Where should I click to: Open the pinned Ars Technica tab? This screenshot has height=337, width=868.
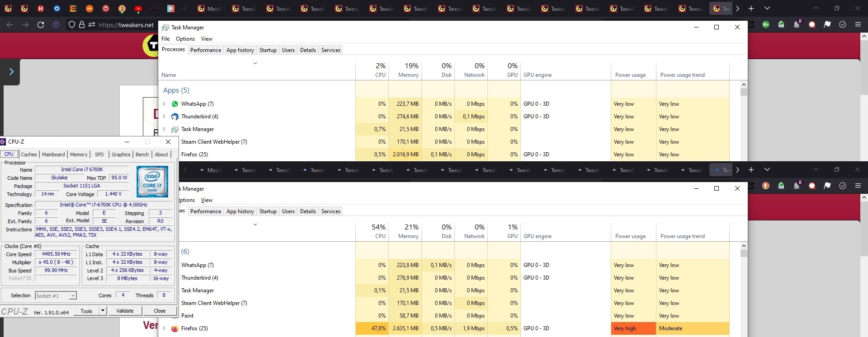90,9
